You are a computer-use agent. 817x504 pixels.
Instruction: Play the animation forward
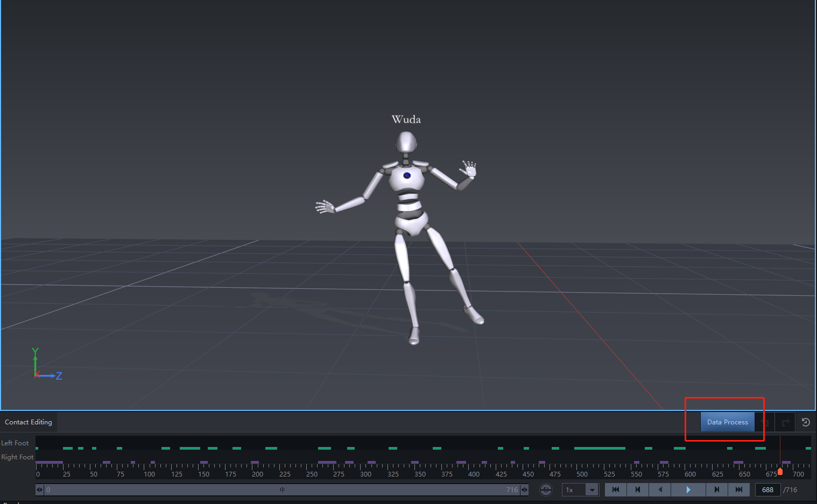point(688,489)
